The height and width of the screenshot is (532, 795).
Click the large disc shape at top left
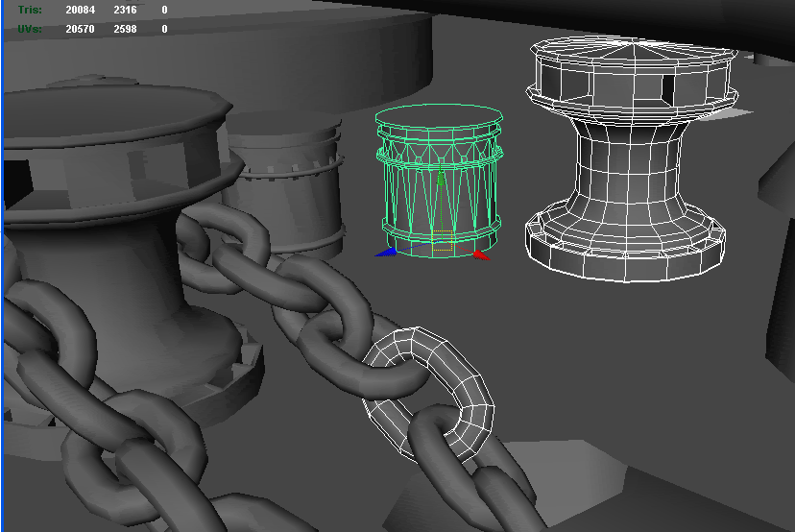(x=221, y=38)
